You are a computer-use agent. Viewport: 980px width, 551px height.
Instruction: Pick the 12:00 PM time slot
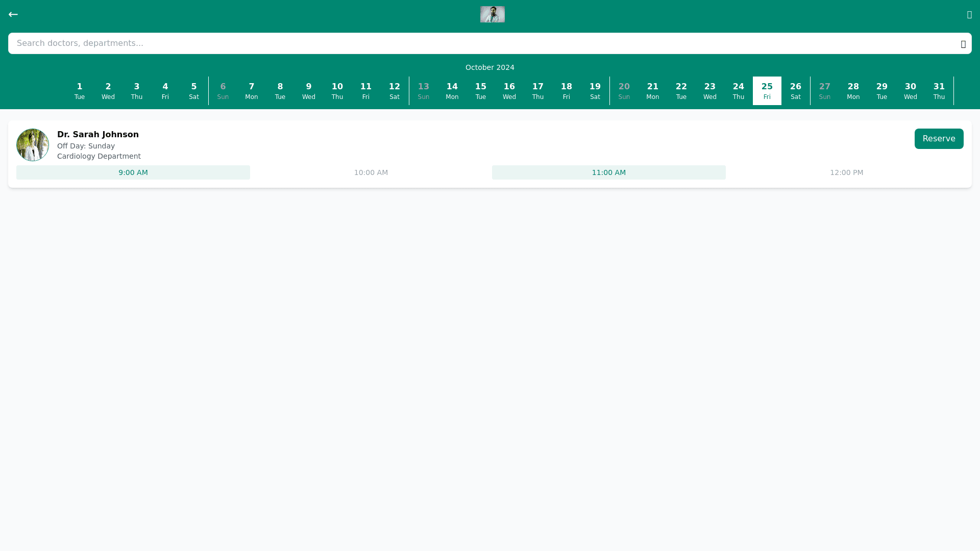coord(846,172)
